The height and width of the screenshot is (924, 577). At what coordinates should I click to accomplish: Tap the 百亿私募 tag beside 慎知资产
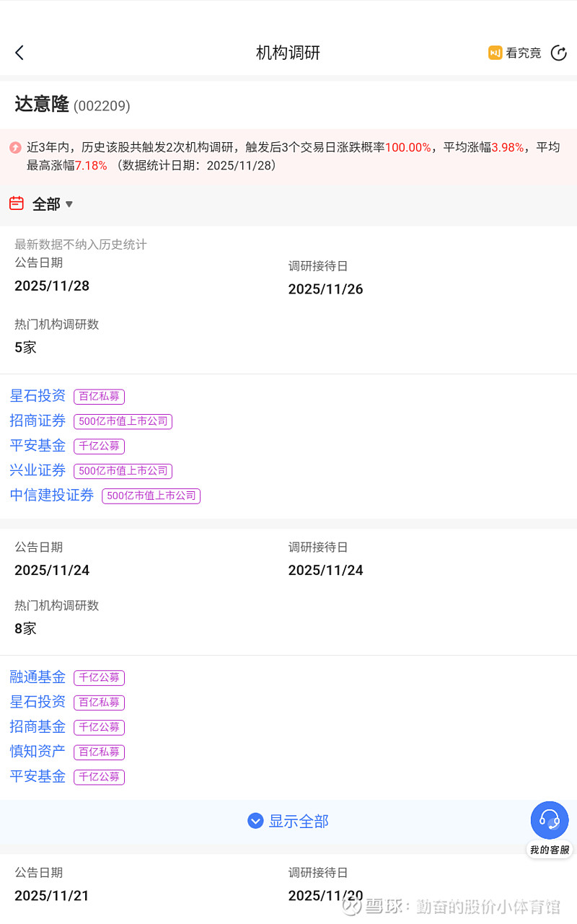click(99, 752)
